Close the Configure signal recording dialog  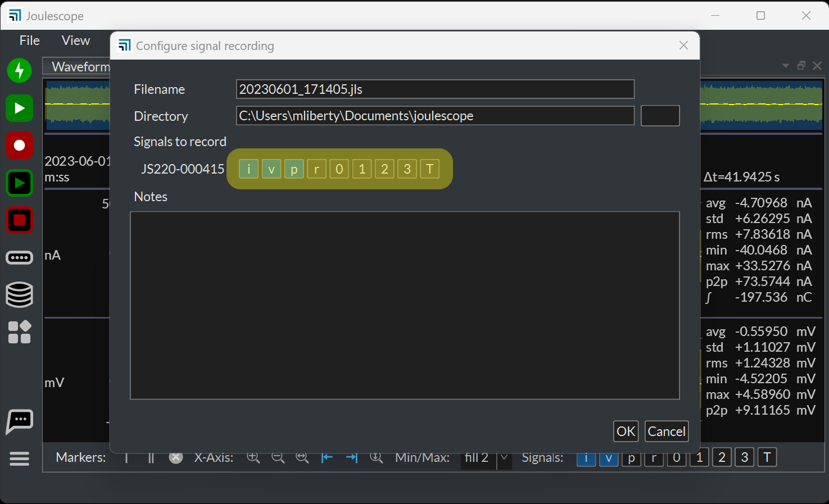click(683, 46)
